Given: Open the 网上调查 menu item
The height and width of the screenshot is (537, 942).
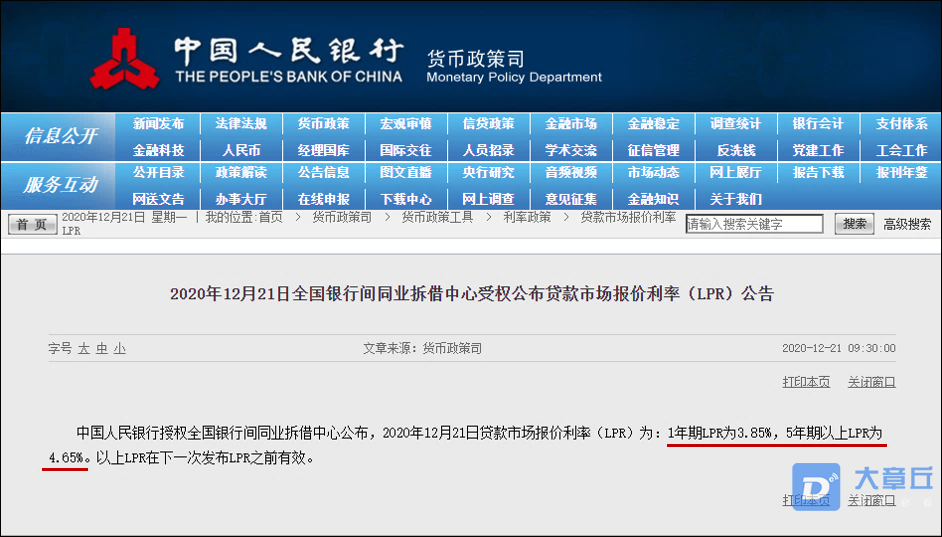Looking at the screenshot, I should [488, 199].
